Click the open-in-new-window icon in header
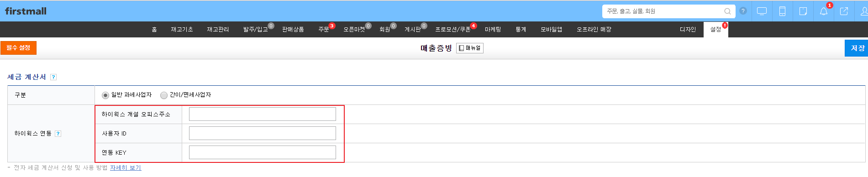 pos(844,11)
